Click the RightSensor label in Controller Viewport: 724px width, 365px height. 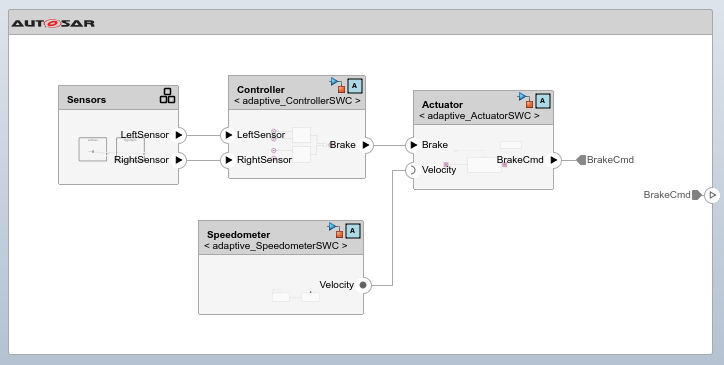(x=264, y=160)
